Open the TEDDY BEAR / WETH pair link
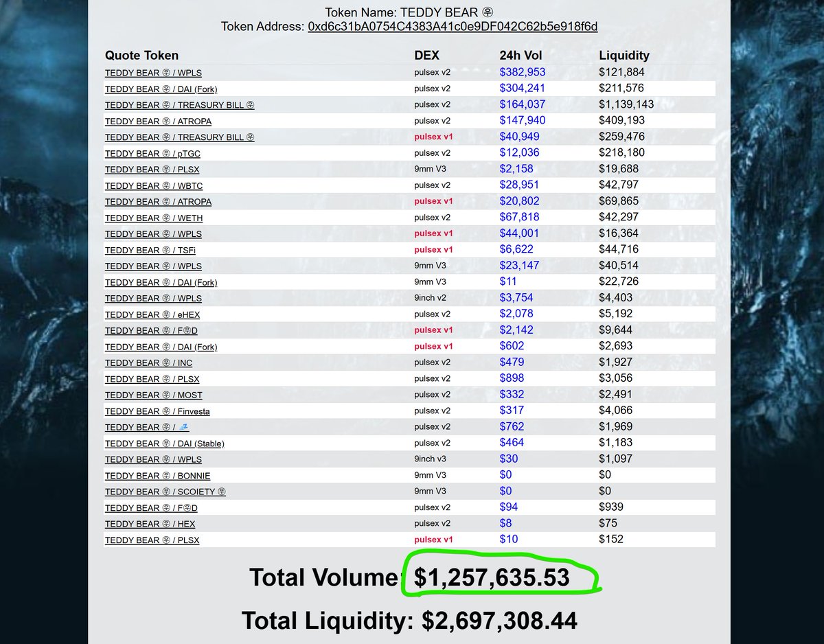The image size is (824, 644). 154,218
